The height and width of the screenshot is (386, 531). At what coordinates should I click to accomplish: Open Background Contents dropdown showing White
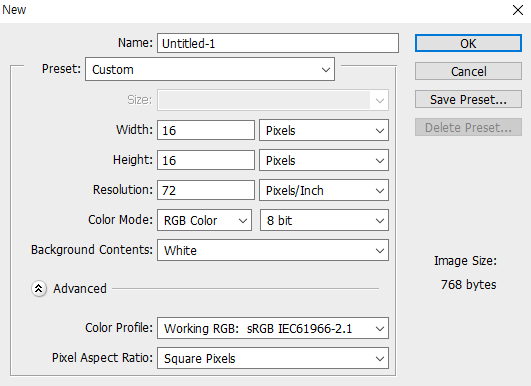[273, 251]
